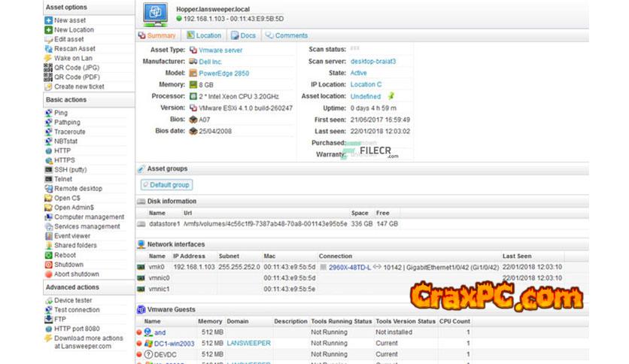Switch to the Location tab
This screenshot has width=629, height=364.
point(203,35)
